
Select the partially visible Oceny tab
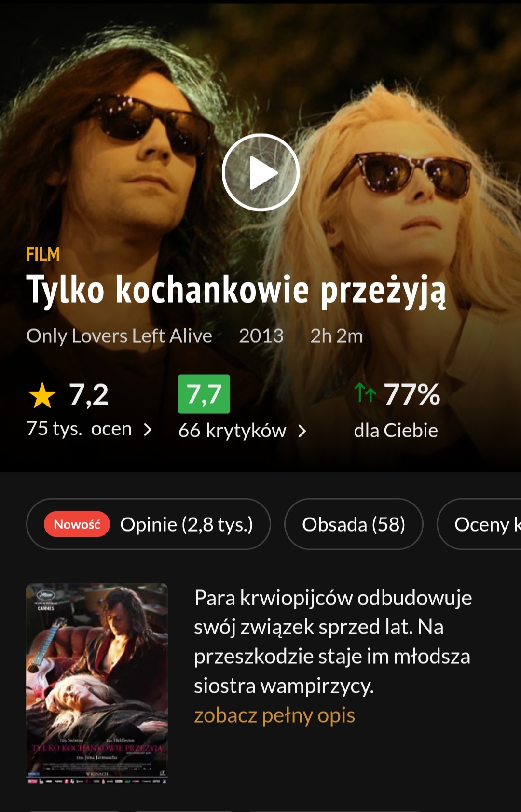(x=479, y=524)
